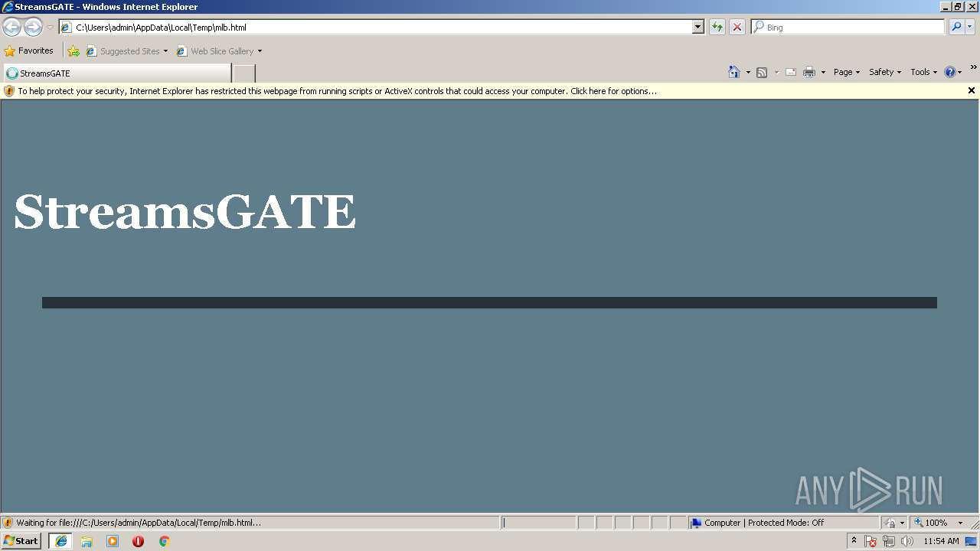Open the Safety menu
The image size is (980, 551).
[x=885, y=72]
